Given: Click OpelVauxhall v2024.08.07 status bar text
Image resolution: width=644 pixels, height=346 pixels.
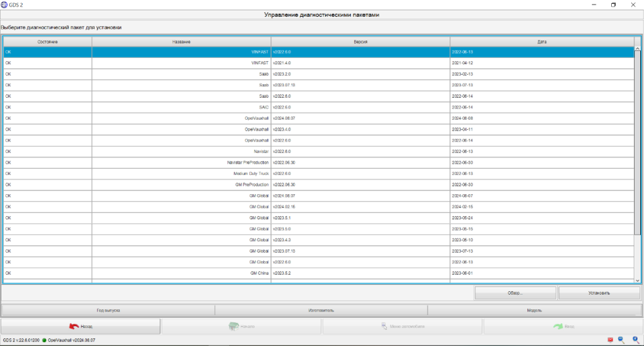Looking at the screenshot, I should [71, 340].
